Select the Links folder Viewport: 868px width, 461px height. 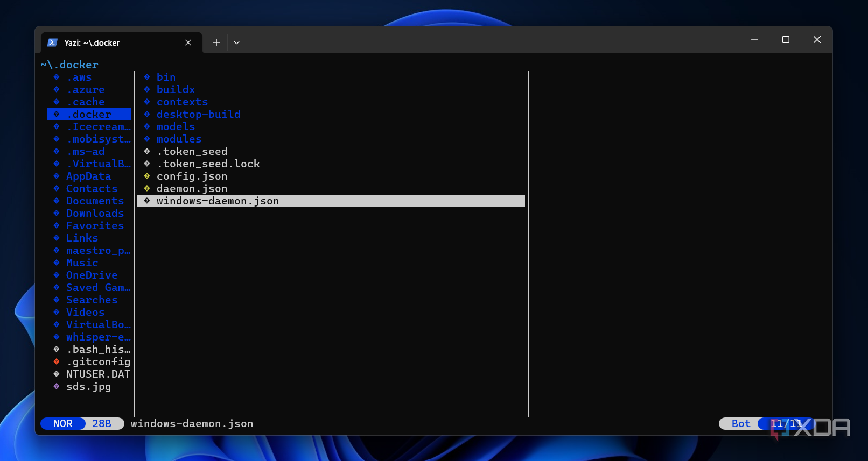coord(82,238)
